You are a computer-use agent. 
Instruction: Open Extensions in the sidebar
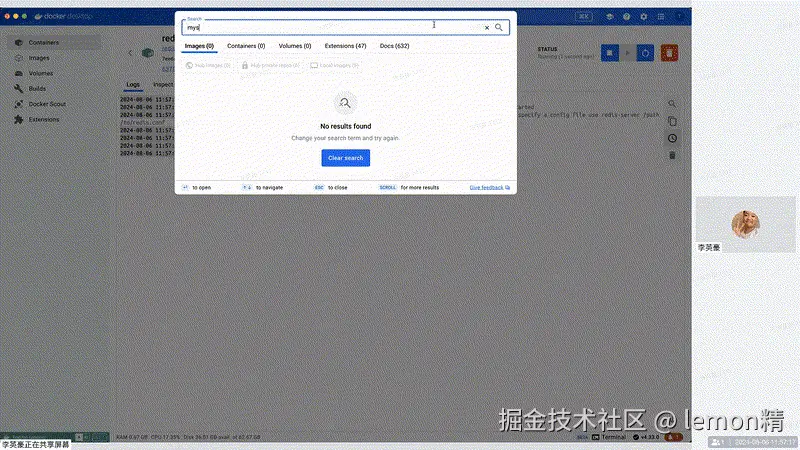54,119
